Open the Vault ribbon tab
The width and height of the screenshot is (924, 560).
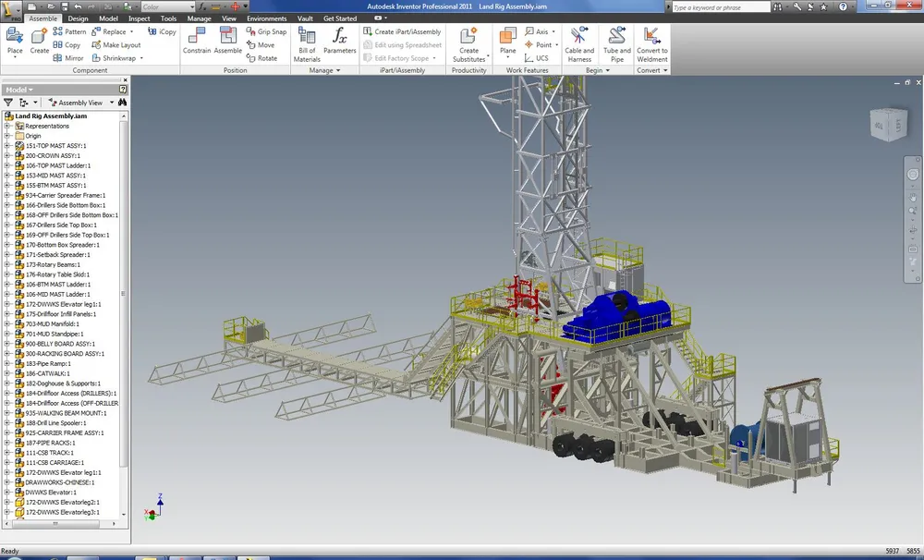305,18
